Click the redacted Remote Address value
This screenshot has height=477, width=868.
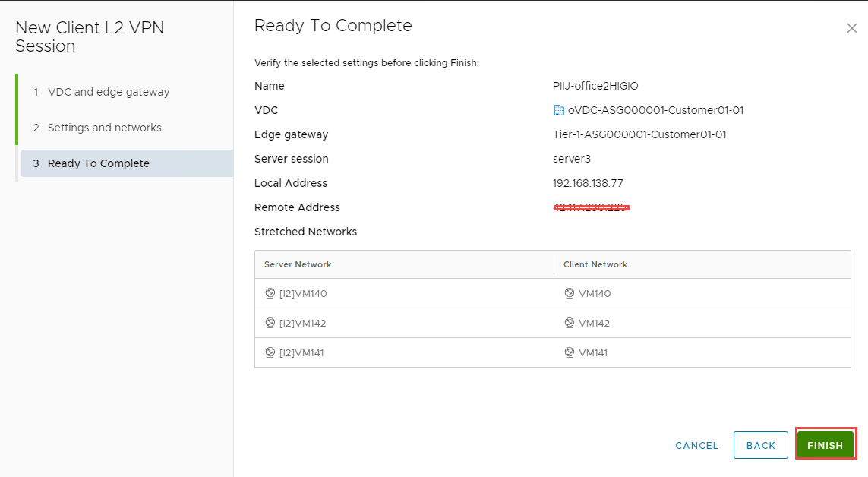tap(591, 207)
